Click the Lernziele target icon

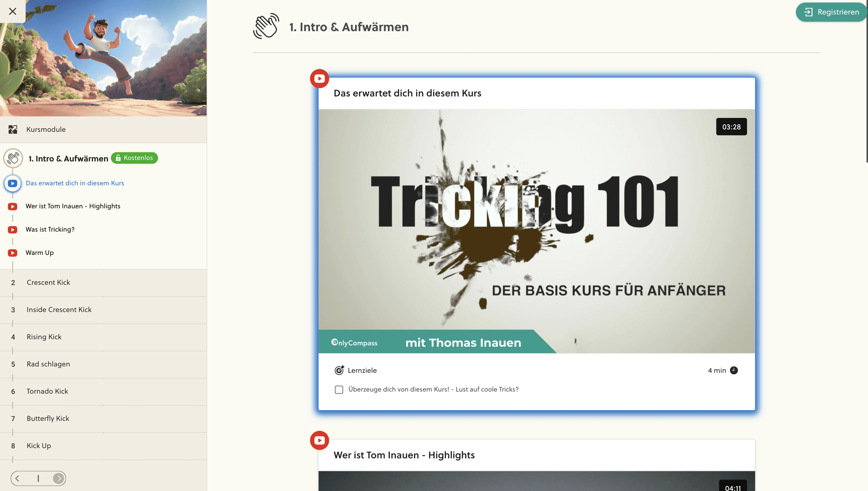339,370
